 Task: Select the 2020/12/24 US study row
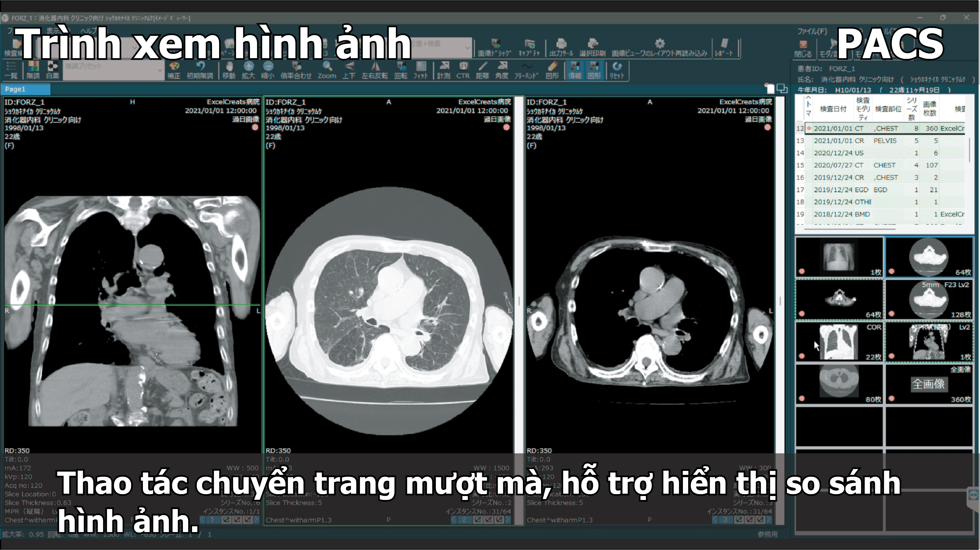coord(880,153)
